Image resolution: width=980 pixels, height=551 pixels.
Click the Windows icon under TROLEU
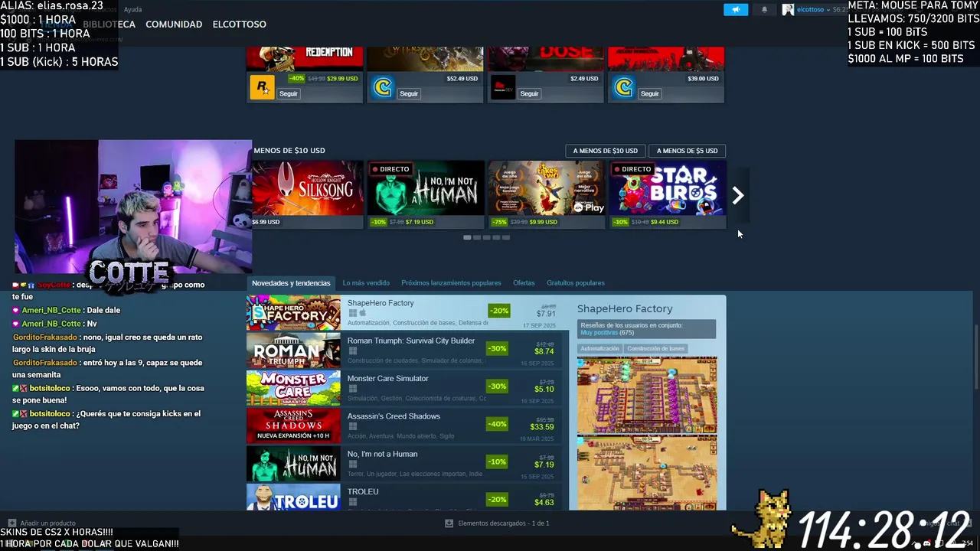[x=353, y=502]
